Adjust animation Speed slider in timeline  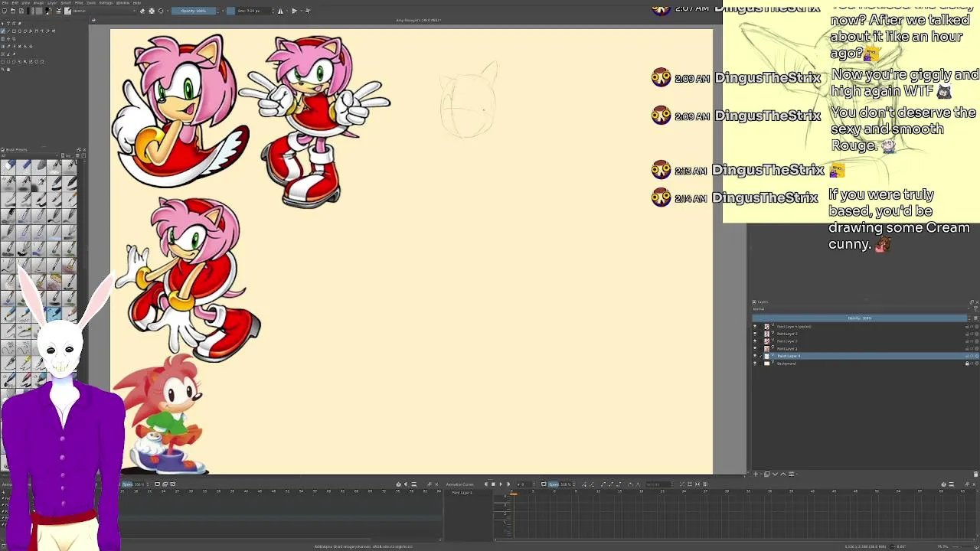561,484
